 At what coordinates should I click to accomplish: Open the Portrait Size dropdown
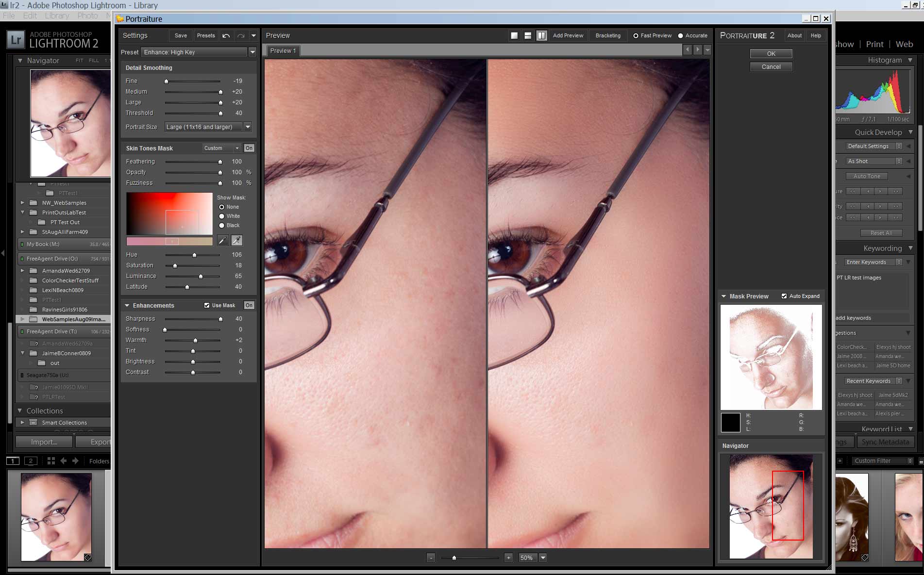248,127
